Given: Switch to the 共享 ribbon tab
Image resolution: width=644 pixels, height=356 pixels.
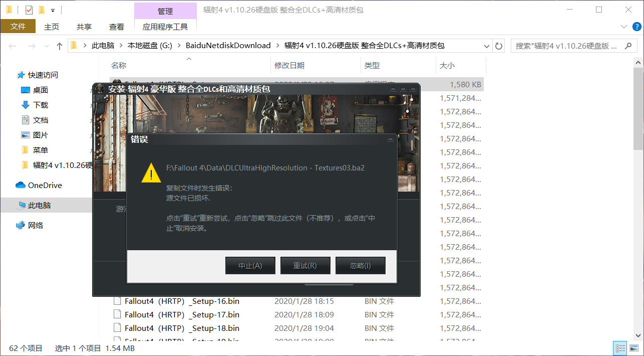Looking at the screenshot, I should pos(84,27).
